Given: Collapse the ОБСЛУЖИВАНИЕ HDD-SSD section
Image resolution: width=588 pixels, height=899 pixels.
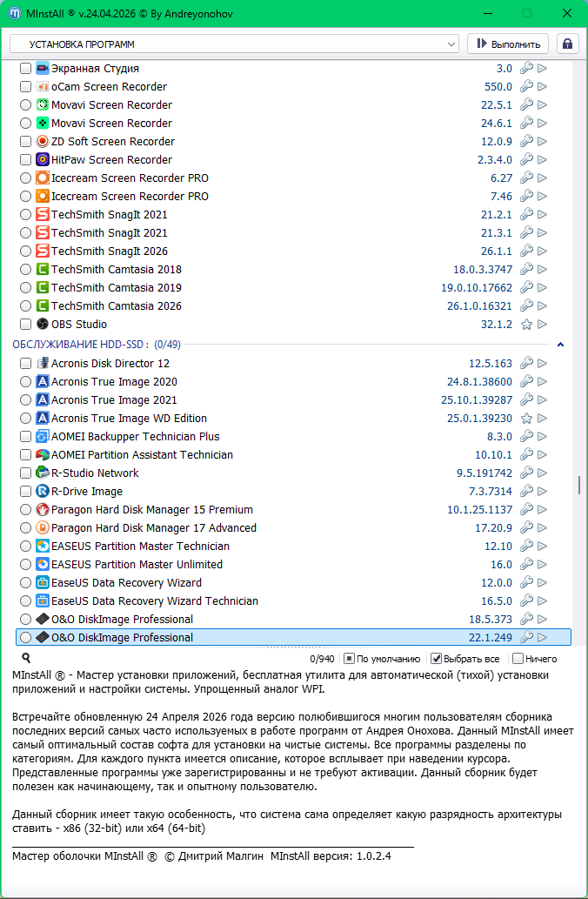Looking at the screenshot, I should (x=560, y=346).
